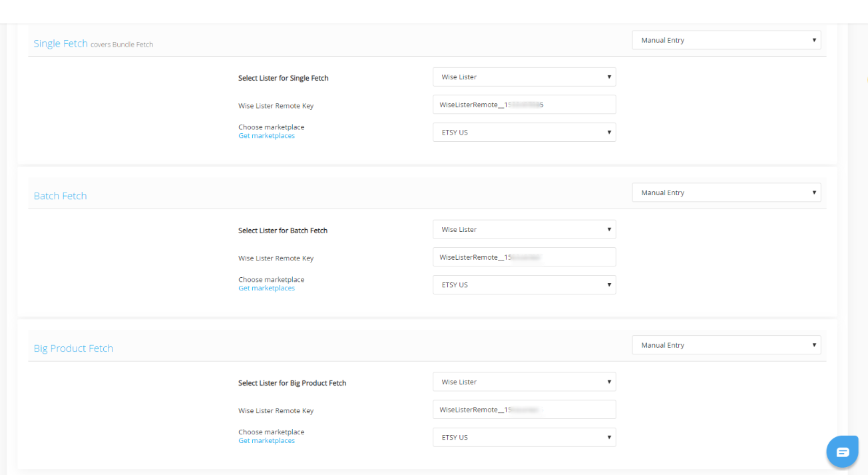
Task: Open ETSY US marketplace dropdown in Batch Fetch
Action: 525,284
